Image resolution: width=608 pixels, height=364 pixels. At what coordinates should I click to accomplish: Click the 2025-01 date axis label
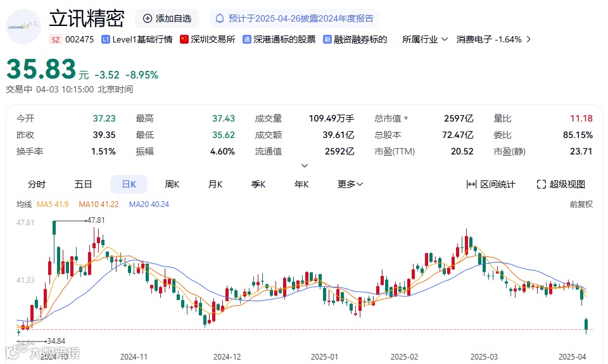coord(324,356)
